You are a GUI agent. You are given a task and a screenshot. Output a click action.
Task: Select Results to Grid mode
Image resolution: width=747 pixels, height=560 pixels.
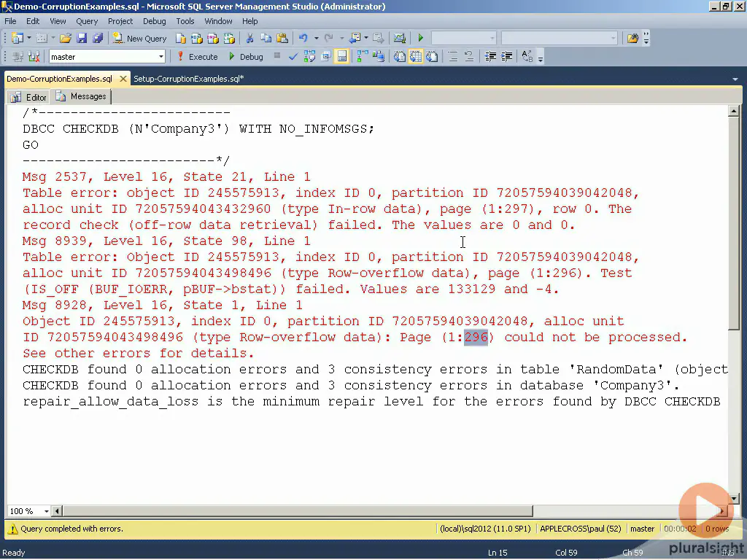(x=415, y=57)
